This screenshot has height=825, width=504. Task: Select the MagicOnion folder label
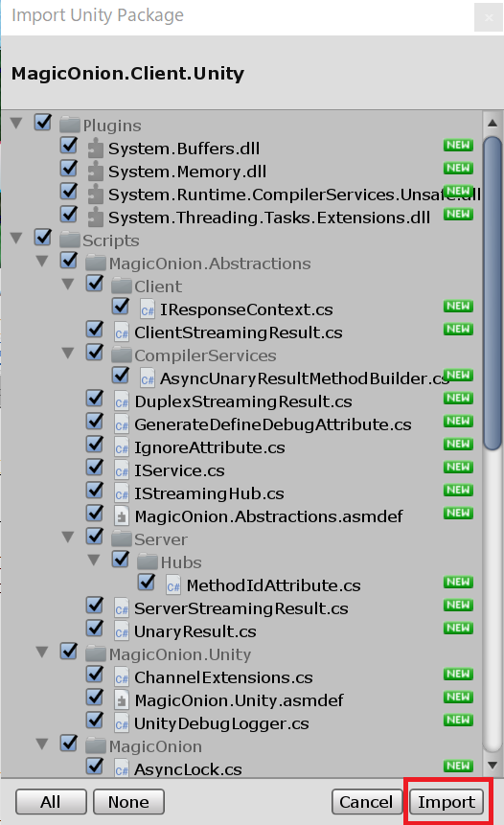155,746
